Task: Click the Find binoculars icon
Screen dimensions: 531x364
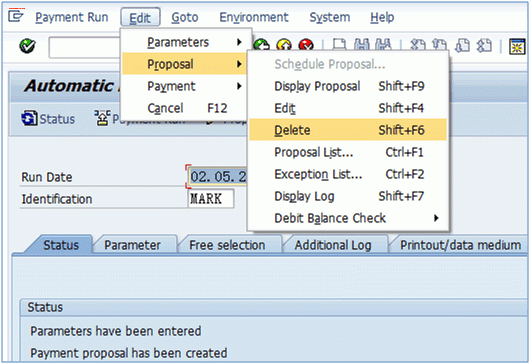Action: click(x=362, y=45)
